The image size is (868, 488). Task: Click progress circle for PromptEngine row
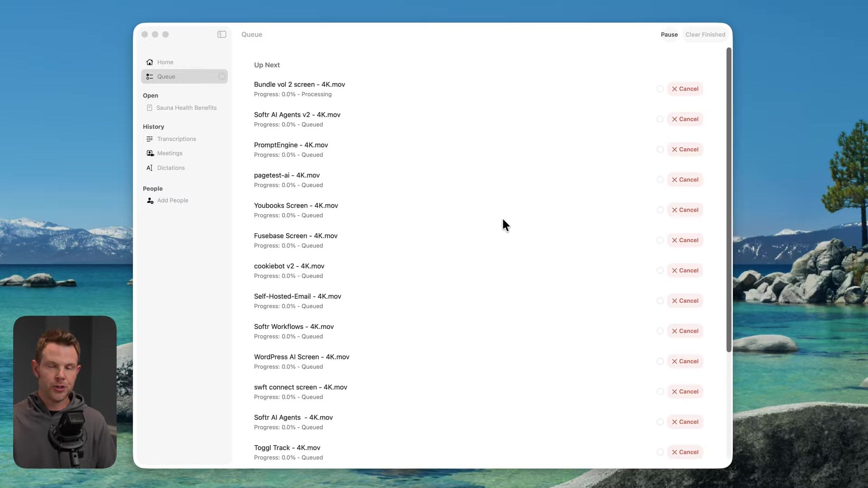tap(660, 149)
